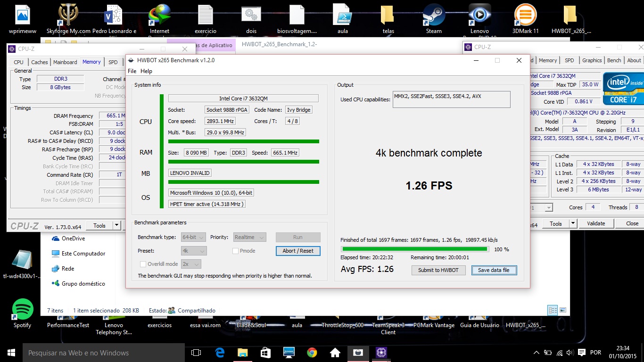644x362 pixels.
Task: Expand Tools arrow in left CPU-Z window
Action: 117,225
